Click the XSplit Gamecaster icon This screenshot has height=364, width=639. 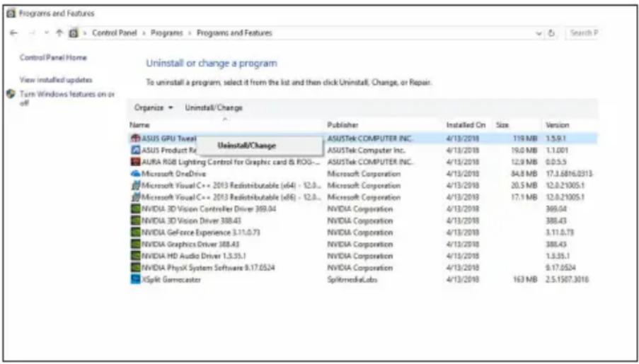point(135,280)
